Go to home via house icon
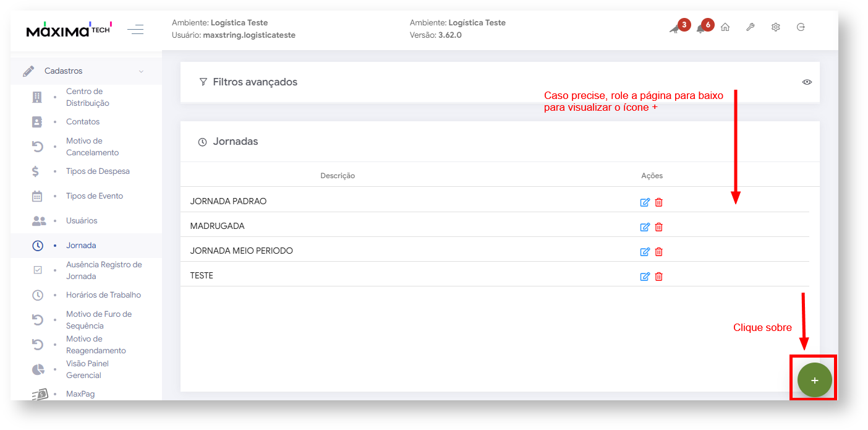868x430 pixels. point(725,28)
